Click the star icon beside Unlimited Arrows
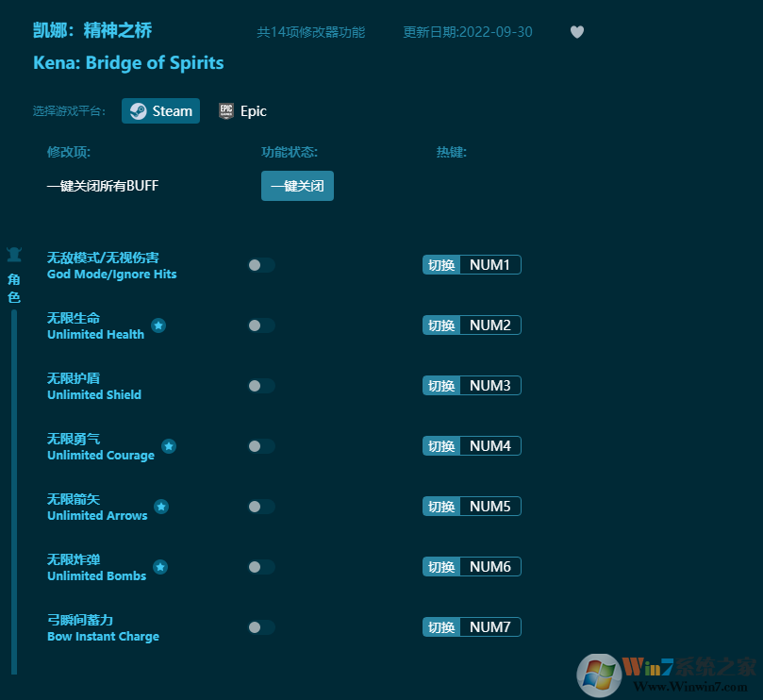 pos(161,507)
